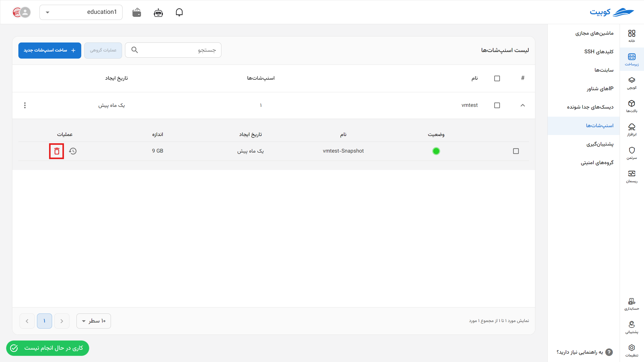Open پشتیبانی support sidebar icon
The width and height of the screenshot is (644, 362).
[632, 327]
